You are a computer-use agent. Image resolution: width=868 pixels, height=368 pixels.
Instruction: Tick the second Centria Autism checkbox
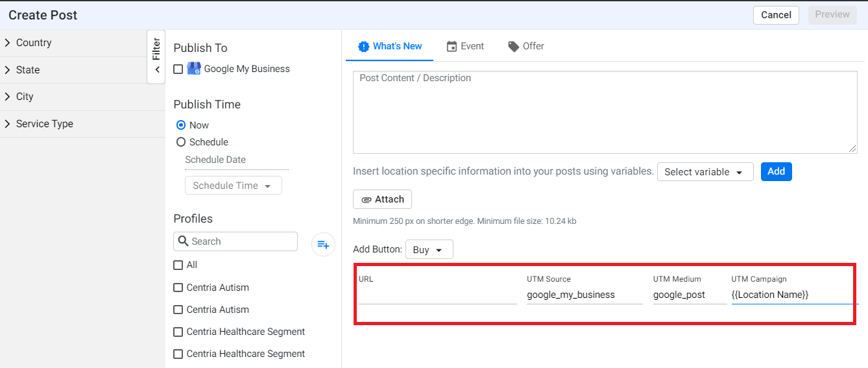(178, 310)
